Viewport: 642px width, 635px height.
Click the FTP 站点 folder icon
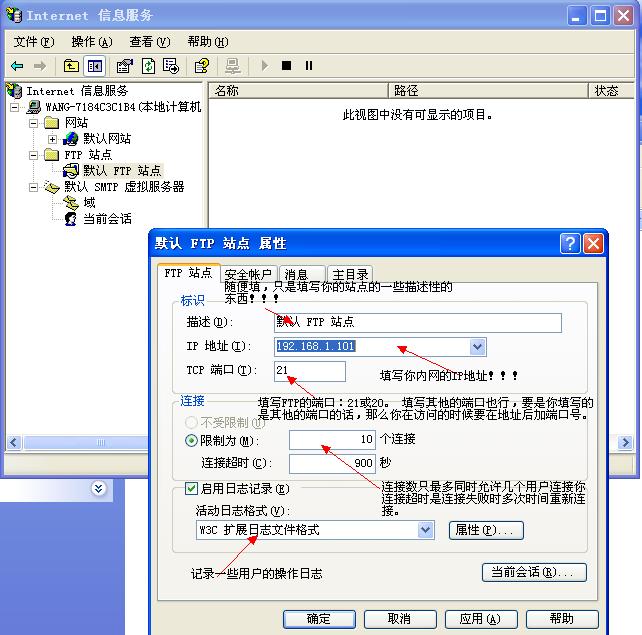pos(52,154)
